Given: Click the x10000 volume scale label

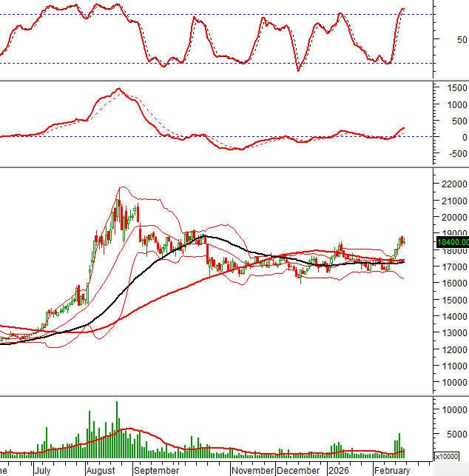Looking at the screenshot, I should pos(450,457).
